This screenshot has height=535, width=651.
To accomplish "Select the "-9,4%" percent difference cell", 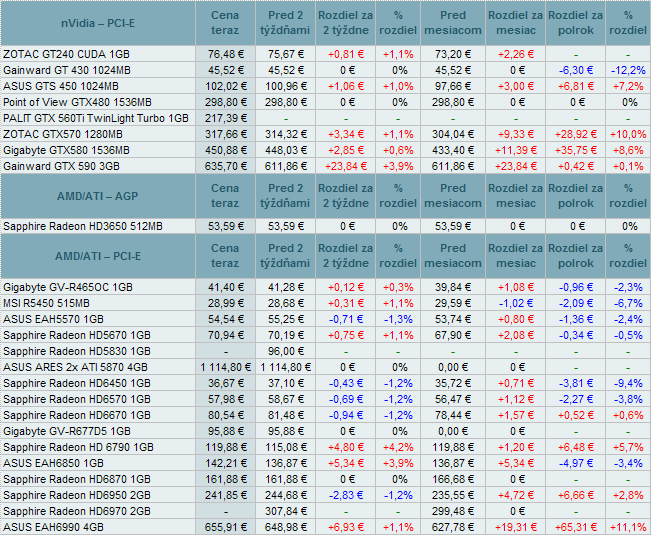I will click(628, 384).
